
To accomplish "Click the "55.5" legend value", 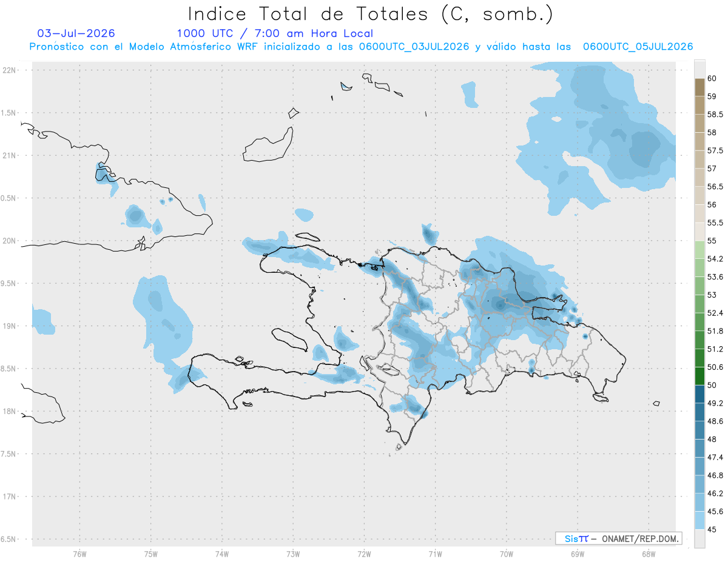I will pyautogui.click(x=715, y=223).
